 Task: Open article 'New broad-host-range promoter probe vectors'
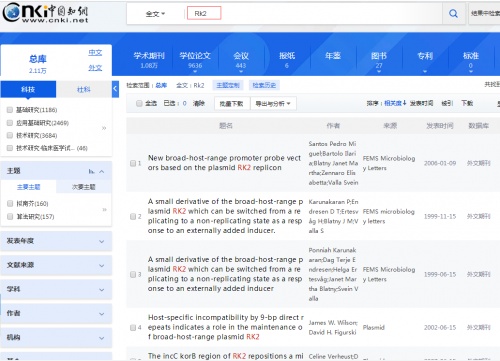point(224,163)
